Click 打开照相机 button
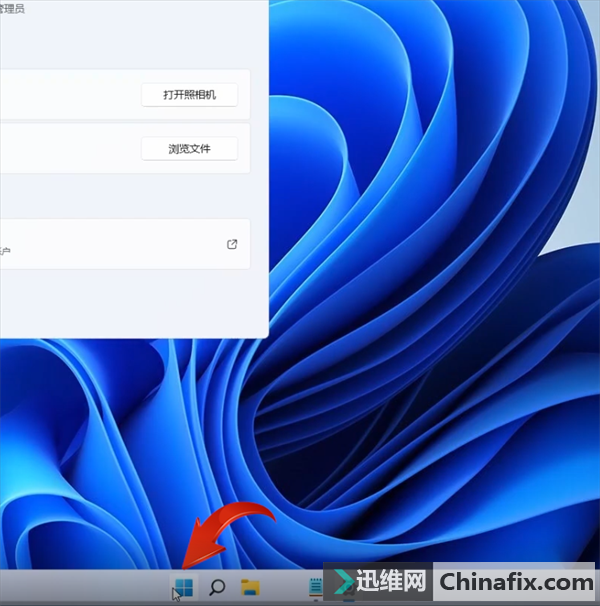600x606 pixels. [x=189, y=95]
